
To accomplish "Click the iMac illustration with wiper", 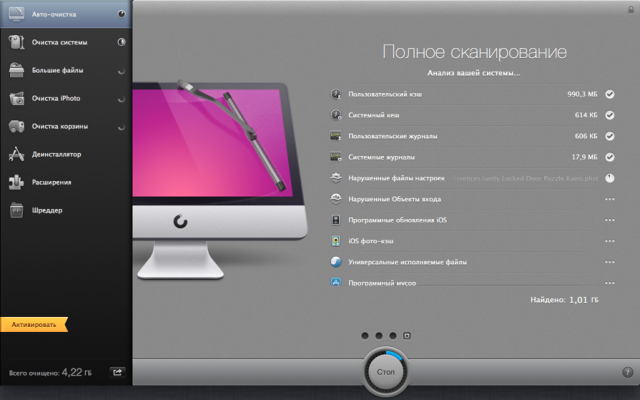I will click(219, 178).
